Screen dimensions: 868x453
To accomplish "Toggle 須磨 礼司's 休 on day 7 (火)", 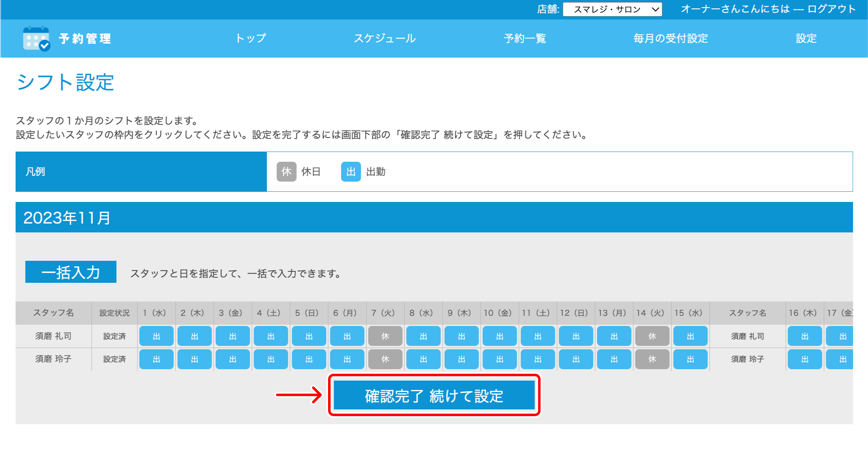I will point(385,336).
